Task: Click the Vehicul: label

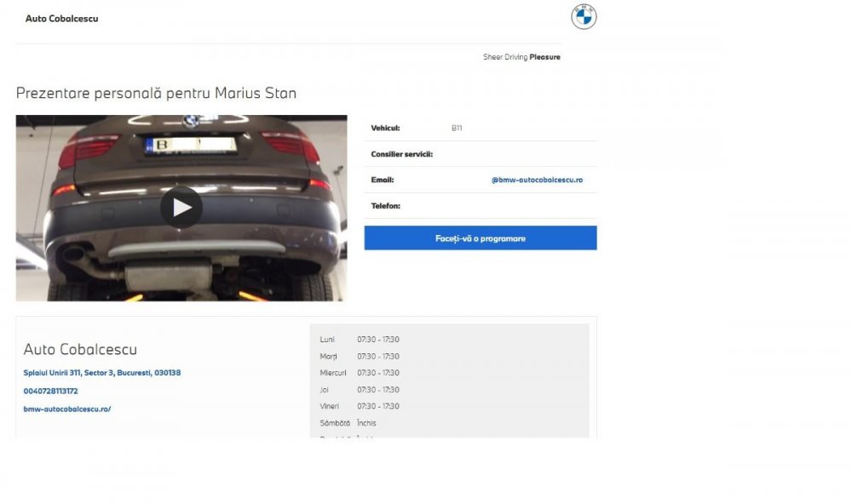Action: click(x=385, y=129)
